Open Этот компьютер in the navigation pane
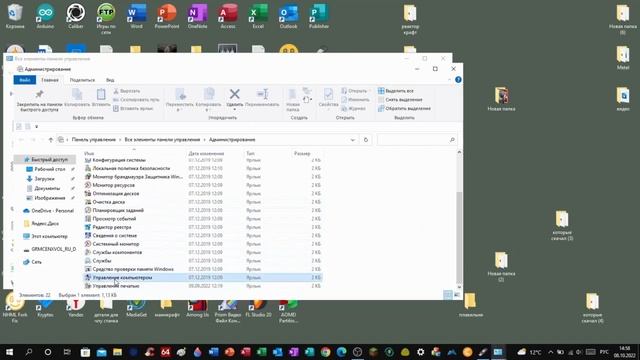Image resolution: width=640 pixels, height=360 pixels. [45, 236]
